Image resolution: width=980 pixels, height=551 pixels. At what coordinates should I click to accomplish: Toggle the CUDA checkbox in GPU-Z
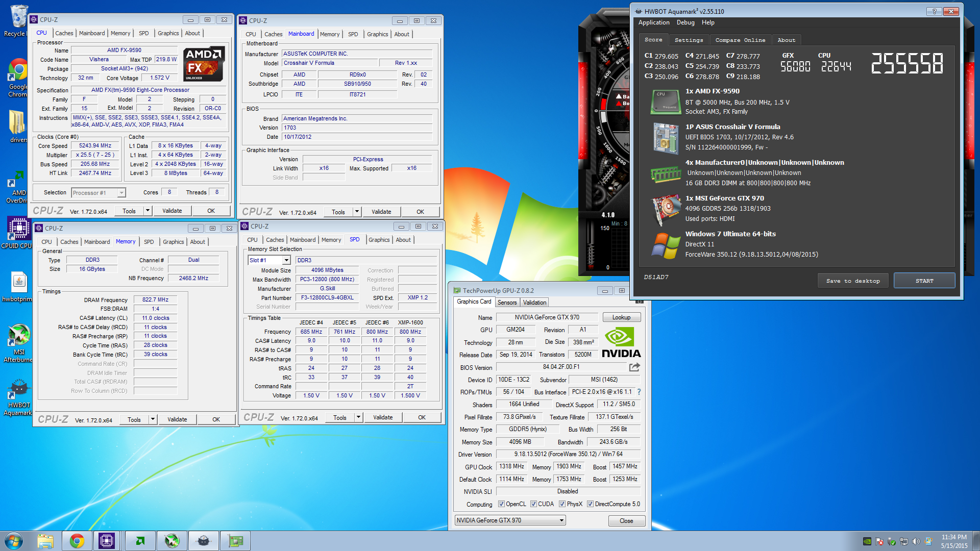pos(533,504)
